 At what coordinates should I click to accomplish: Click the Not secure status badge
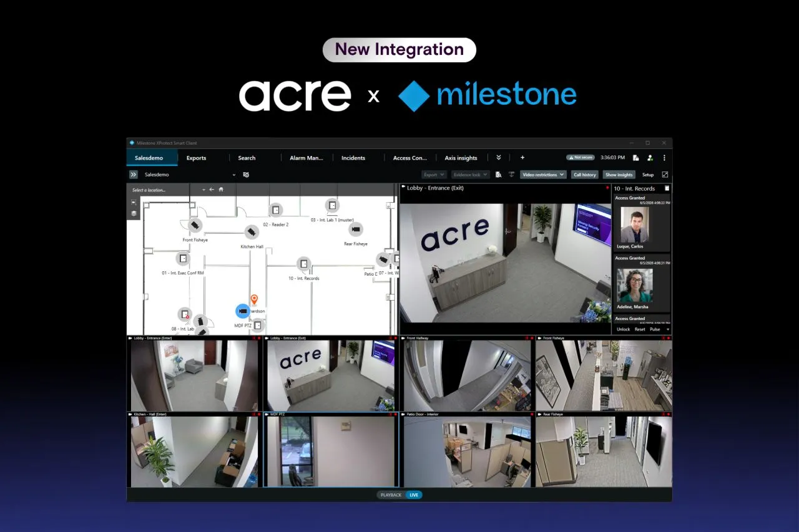click(579, 158)
